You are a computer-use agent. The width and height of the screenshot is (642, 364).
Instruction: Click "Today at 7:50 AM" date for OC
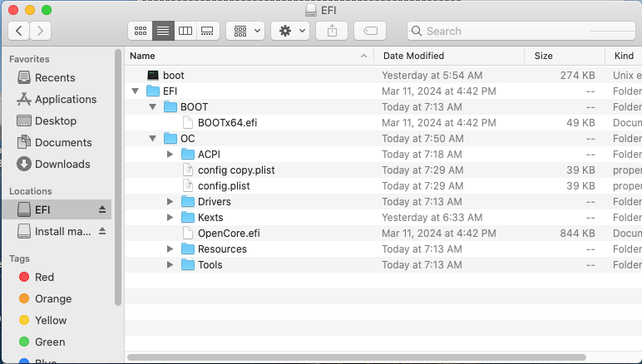click(x=422, y=138)
